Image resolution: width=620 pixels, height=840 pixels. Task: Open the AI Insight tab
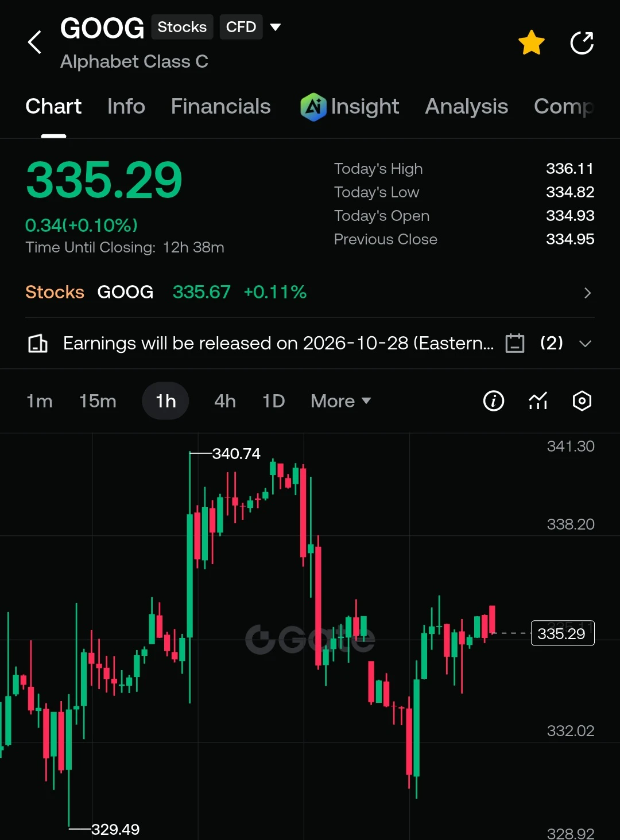[x=349, y=107]
